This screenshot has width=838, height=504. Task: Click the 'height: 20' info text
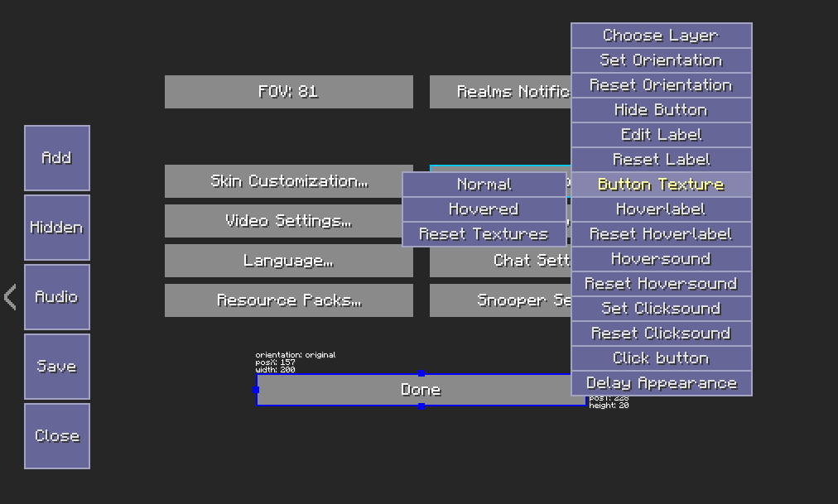click(609, 406)
